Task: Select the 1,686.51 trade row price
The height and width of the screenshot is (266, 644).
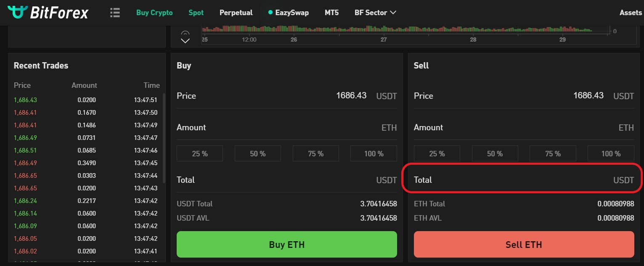Action: [x=25, y=150]
